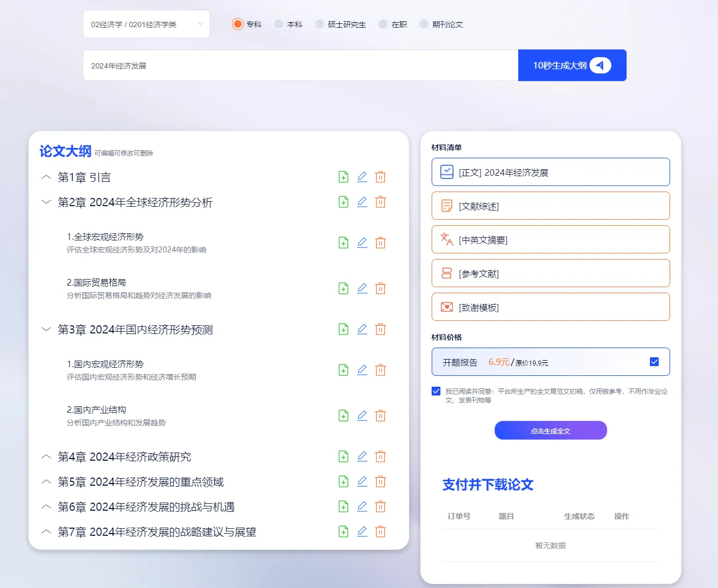Click the 10秒生成大纲 button

(x=572, y=65)
